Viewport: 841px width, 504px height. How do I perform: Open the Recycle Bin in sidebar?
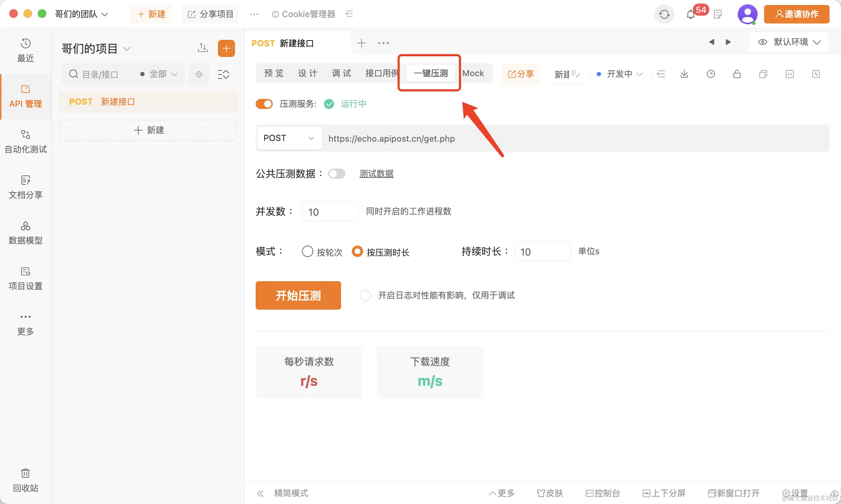[x=26, y=480]
